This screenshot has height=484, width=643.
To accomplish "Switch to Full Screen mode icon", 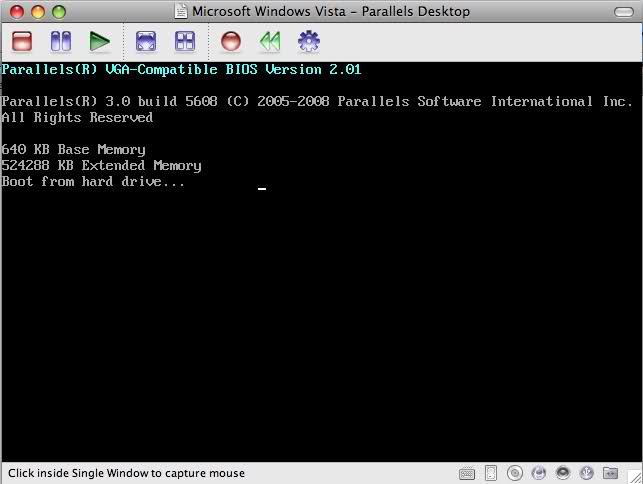I will pyautogui.click(x=146, y=41).
